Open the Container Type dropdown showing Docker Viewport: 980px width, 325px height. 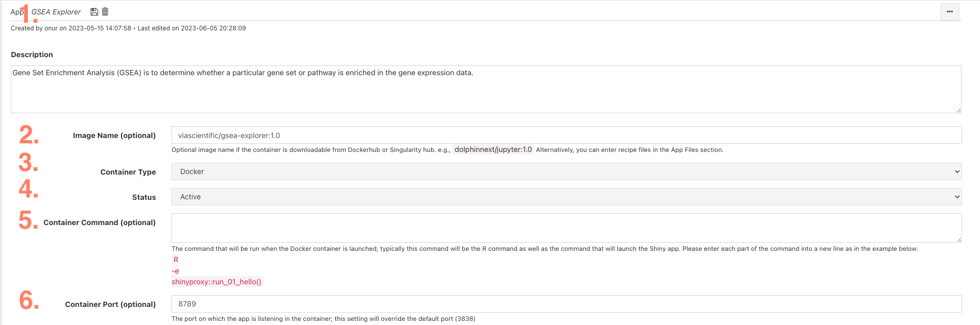(566, 172)
